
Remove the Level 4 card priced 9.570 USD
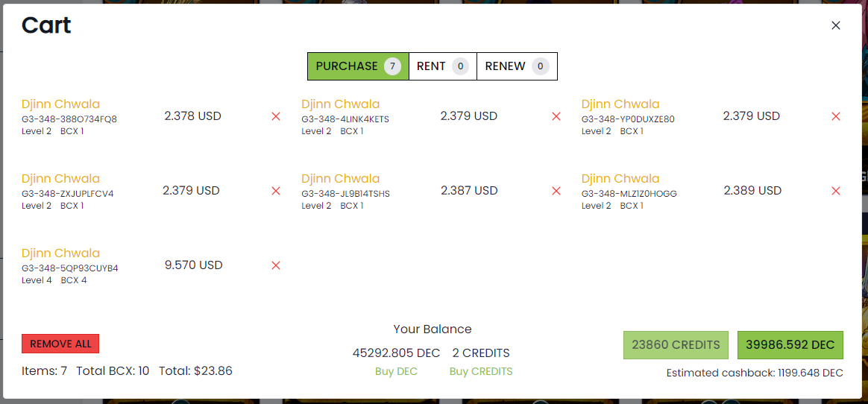[x=276, y=265]
